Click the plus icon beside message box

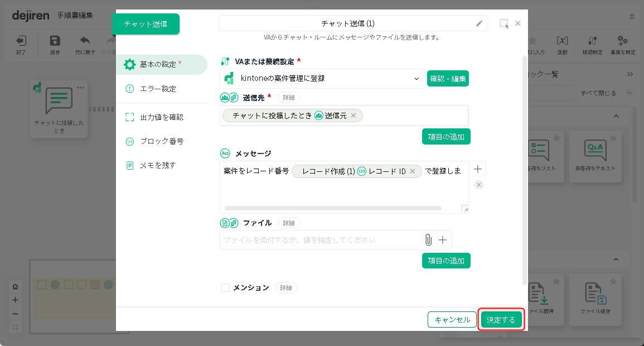coord(478,169)
